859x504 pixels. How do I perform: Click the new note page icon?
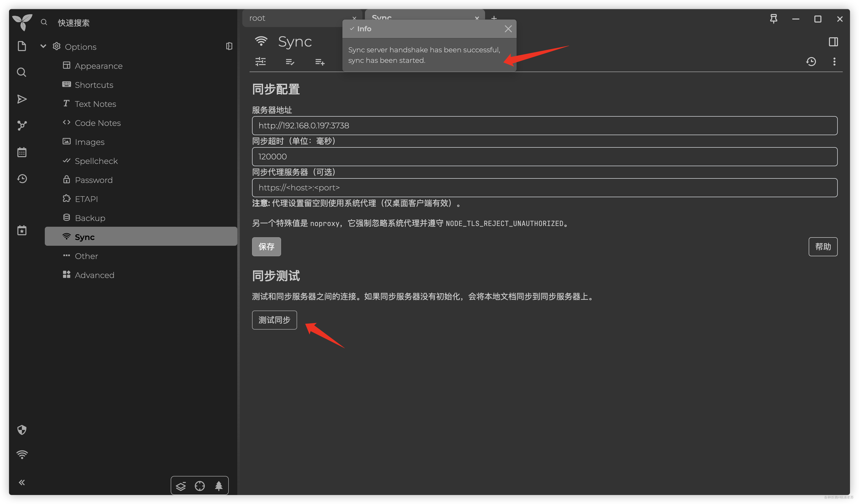(x=22, y=46)
